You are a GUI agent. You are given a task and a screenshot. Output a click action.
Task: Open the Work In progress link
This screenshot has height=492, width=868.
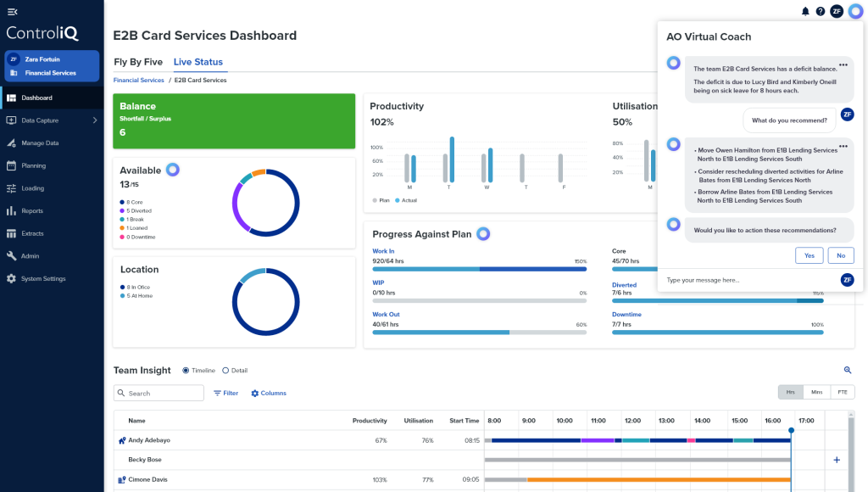coord(383,251)
